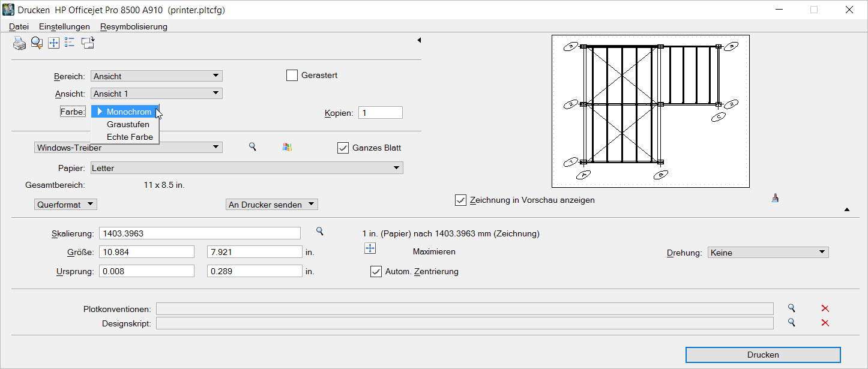Viewport: 868px width, 369px height.
Task: Toggle Zeichnung in Vorschau anzeigen
Action: coord(460,200)
